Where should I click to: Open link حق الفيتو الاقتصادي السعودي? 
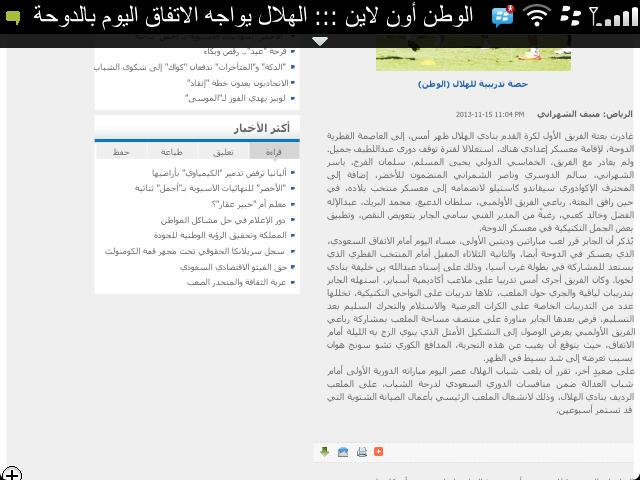[233, 267]
